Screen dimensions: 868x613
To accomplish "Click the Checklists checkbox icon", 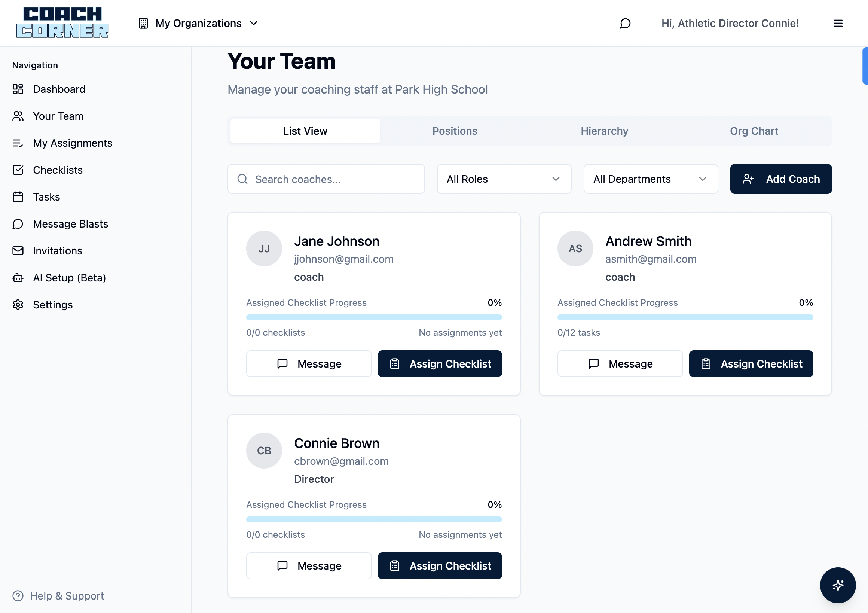I will pyautogui.click(x=18, y=170).
